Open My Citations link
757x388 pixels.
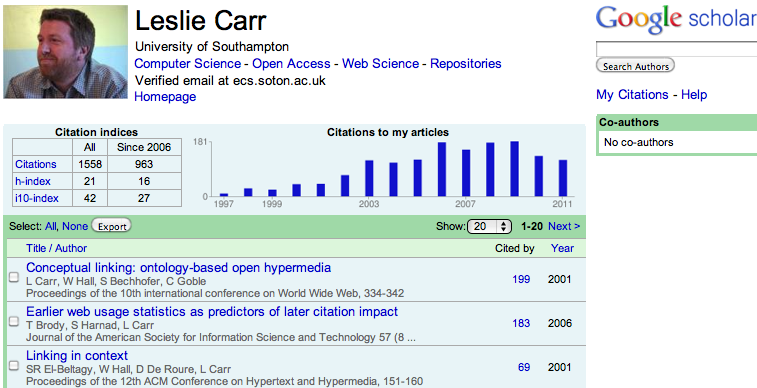632,95
